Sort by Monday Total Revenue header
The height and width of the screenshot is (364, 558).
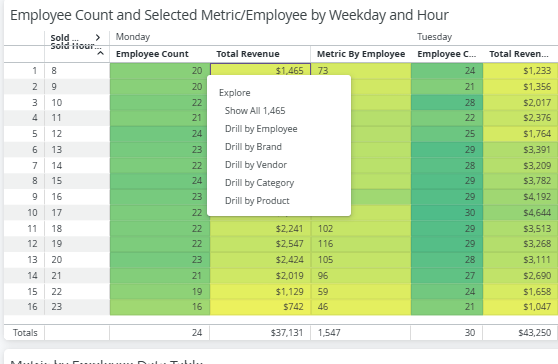click(x=248, y=54)
